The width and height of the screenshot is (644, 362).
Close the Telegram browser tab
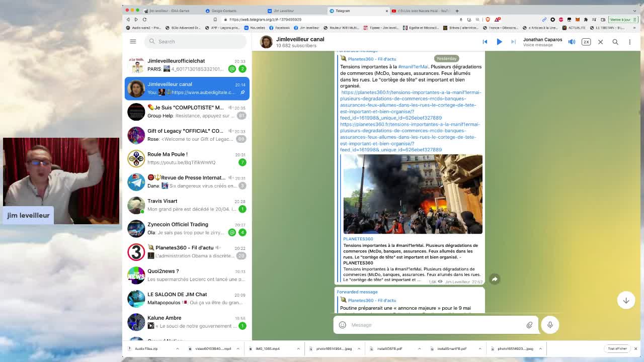(x=387, y=11)
